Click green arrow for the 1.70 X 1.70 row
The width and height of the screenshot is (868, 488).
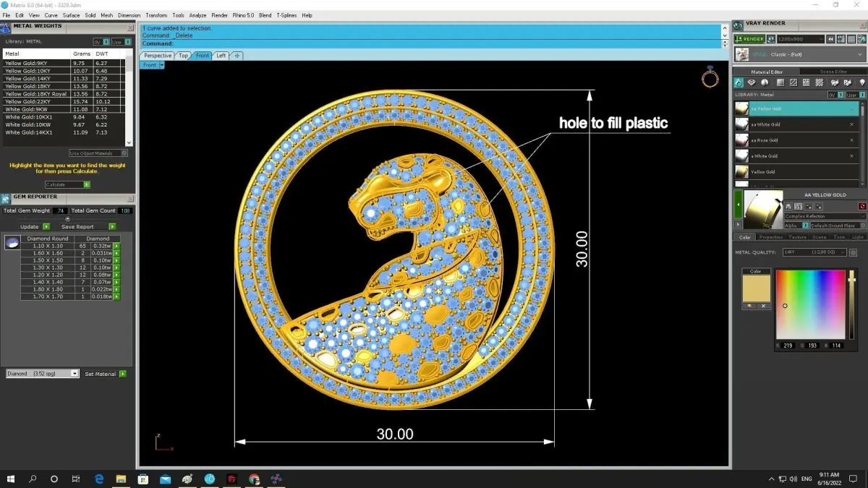(116, 297)
